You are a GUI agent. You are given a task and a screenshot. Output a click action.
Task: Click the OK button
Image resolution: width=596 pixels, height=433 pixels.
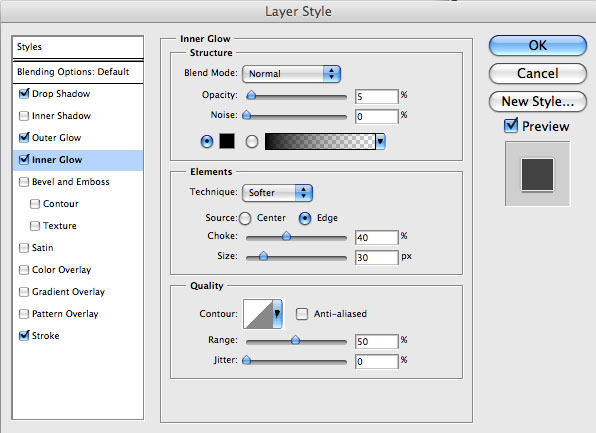point(537,46)
